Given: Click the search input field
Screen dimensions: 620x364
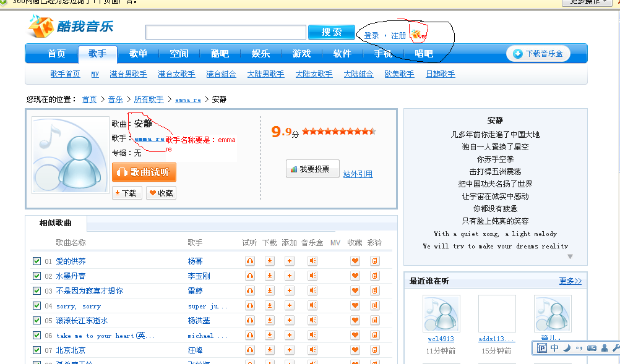Looking at the screenshot, I should 226,32.
